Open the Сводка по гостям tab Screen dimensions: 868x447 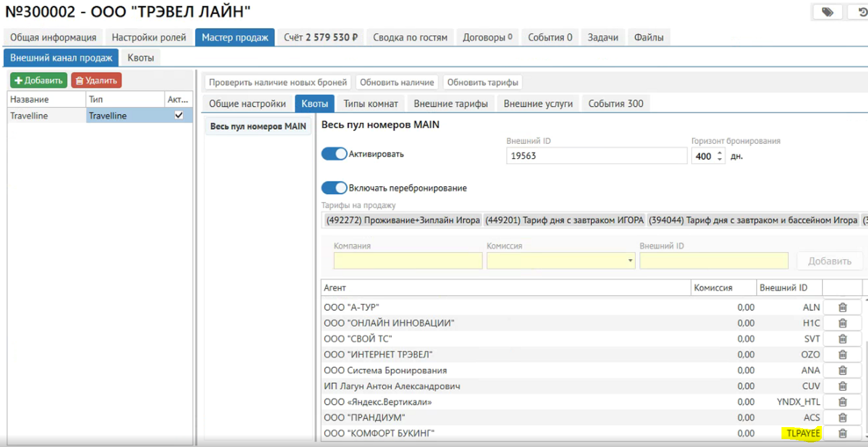pos(410,38)
